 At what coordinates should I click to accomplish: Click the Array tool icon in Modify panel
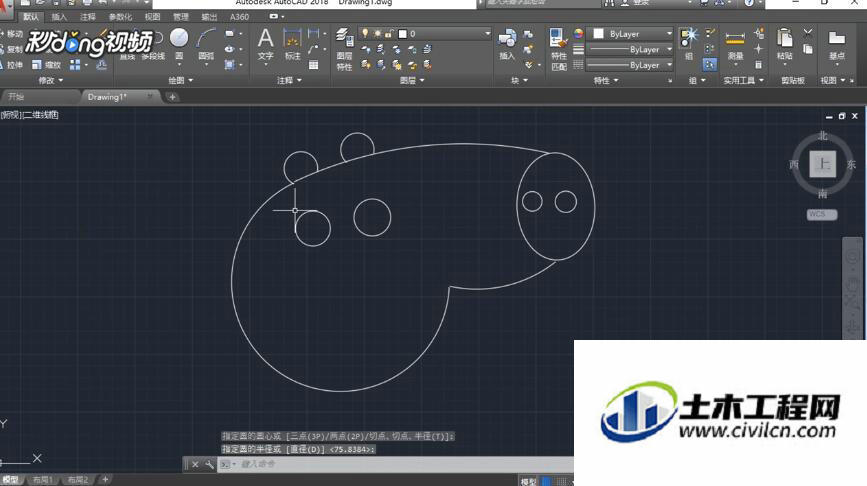coord(75,65)
